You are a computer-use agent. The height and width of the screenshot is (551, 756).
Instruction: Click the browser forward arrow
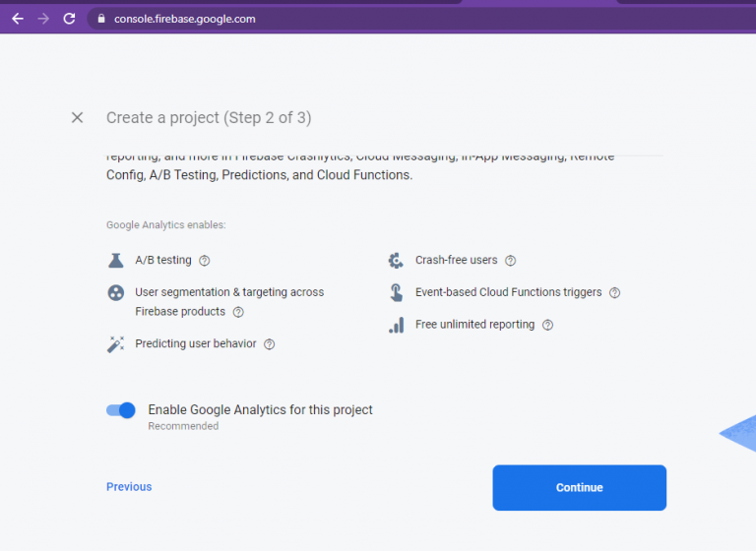pyautogui.click(x=43, y=19)
